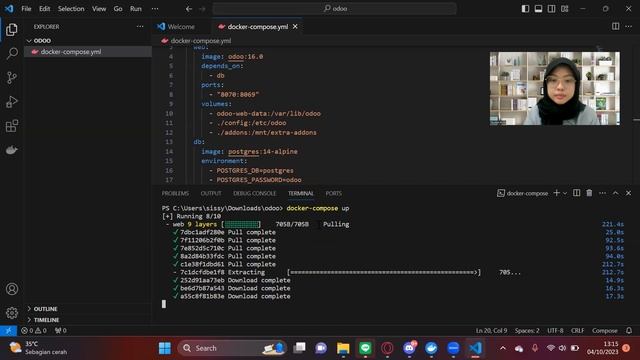Open the Customize Layout icon
Screen dimensions: 640x360
point(564,9)
